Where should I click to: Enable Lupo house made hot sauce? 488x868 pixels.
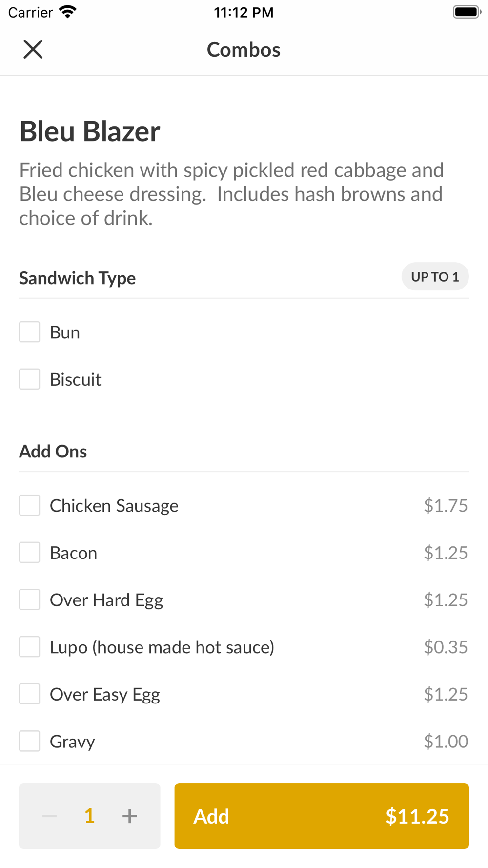(30, 647)
